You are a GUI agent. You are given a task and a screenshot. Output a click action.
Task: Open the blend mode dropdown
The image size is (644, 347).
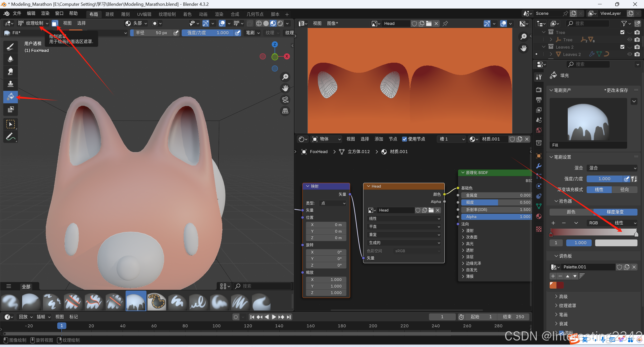(x=612, y=168)
